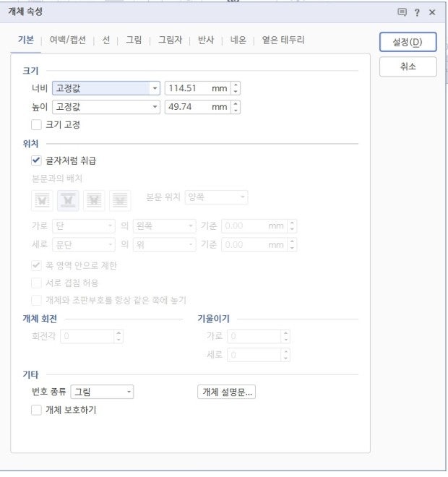Expand the 높이 고정값 dropdown
This screenshot has width=448, height=477.
point(155,107)
